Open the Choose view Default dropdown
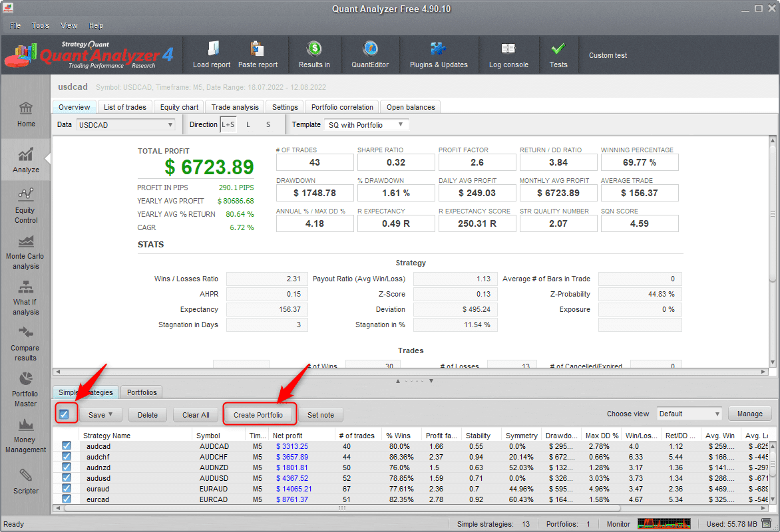This screenshot has height=532, width=780. tap(689, 414)
